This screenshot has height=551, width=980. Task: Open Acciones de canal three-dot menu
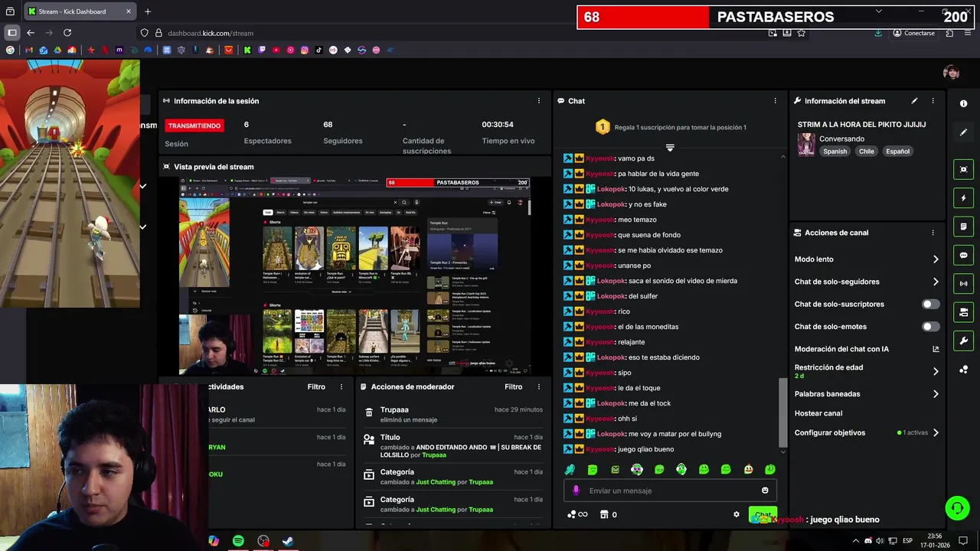[933, 233]
